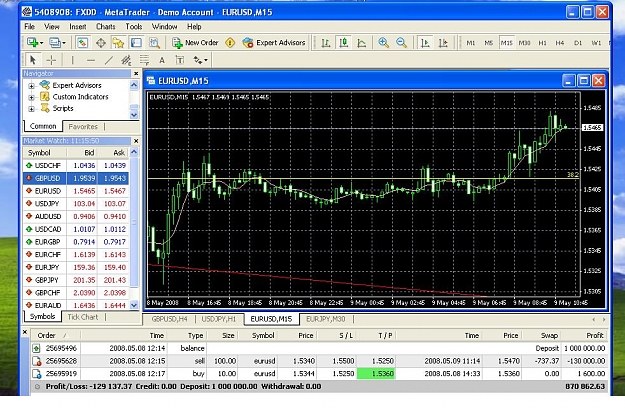Switch chart to Line Chart icon
This screenshot has width=625, height=408.
point(362,43)
